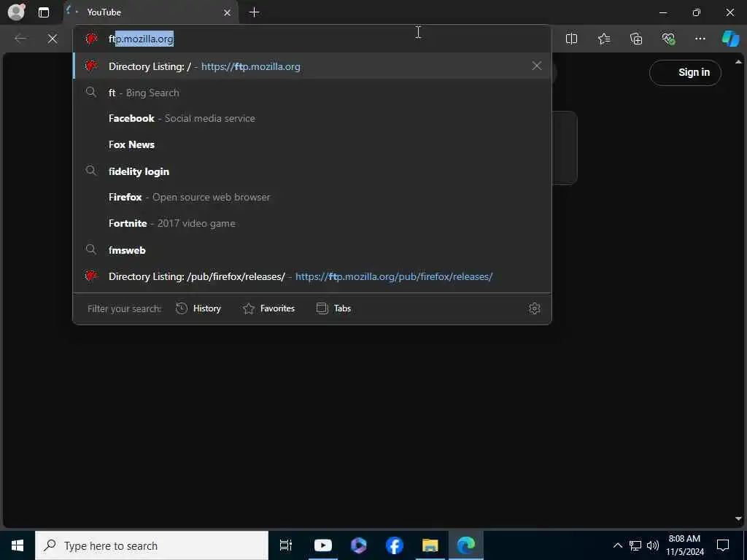Open the clock showing 8:08 AM
The height and width of the screenshot is (560, 747).
684,545
